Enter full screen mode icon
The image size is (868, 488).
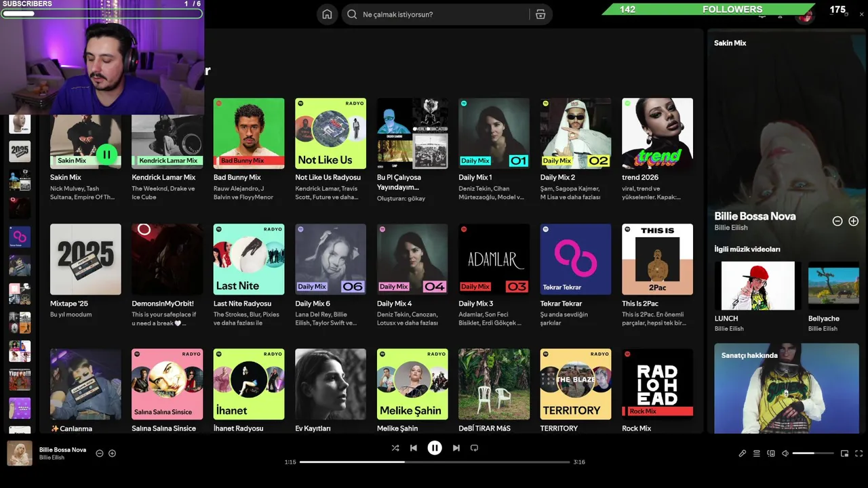pyautogui.click(x=859, y=453)
